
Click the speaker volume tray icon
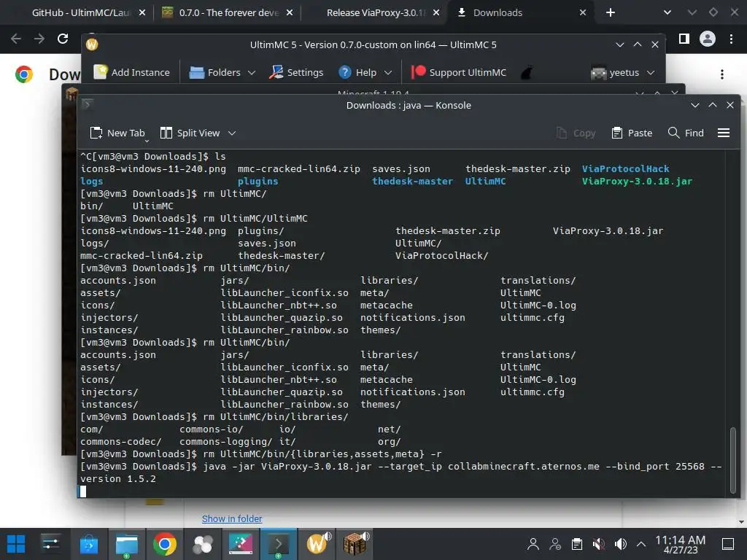click(x=620, y=544)
